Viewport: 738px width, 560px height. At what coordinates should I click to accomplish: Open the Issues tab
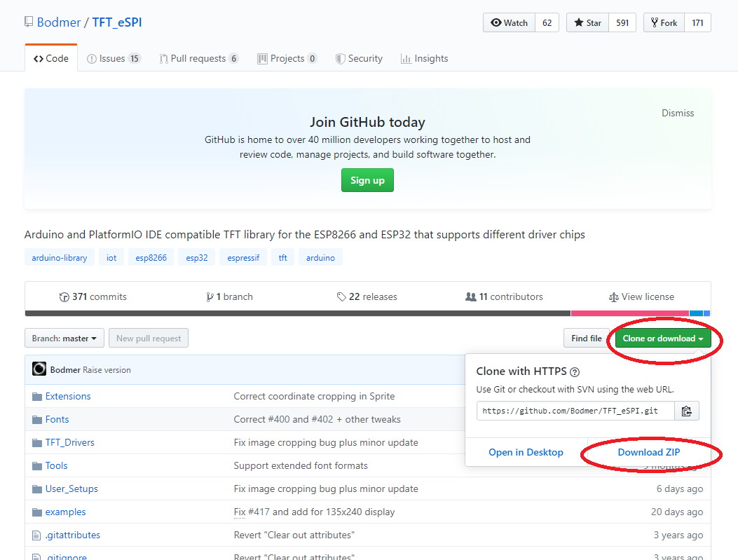point(114,58)
